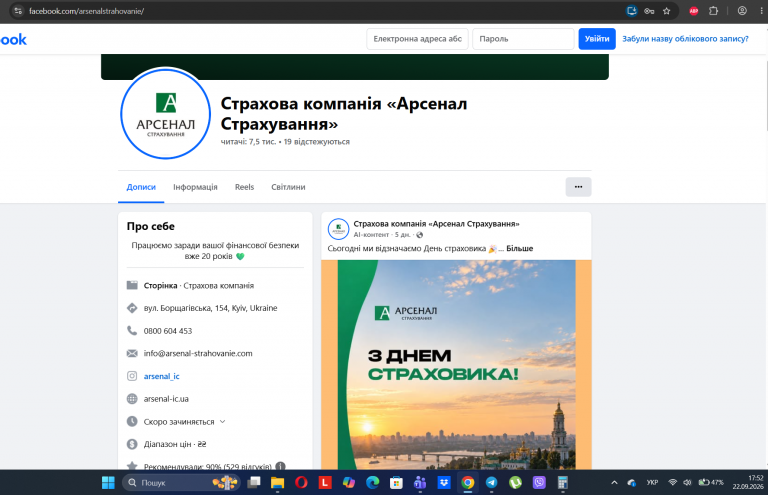Open Microsoft Teams on the taskbar
768x495 pixels.
pos(420,483)
